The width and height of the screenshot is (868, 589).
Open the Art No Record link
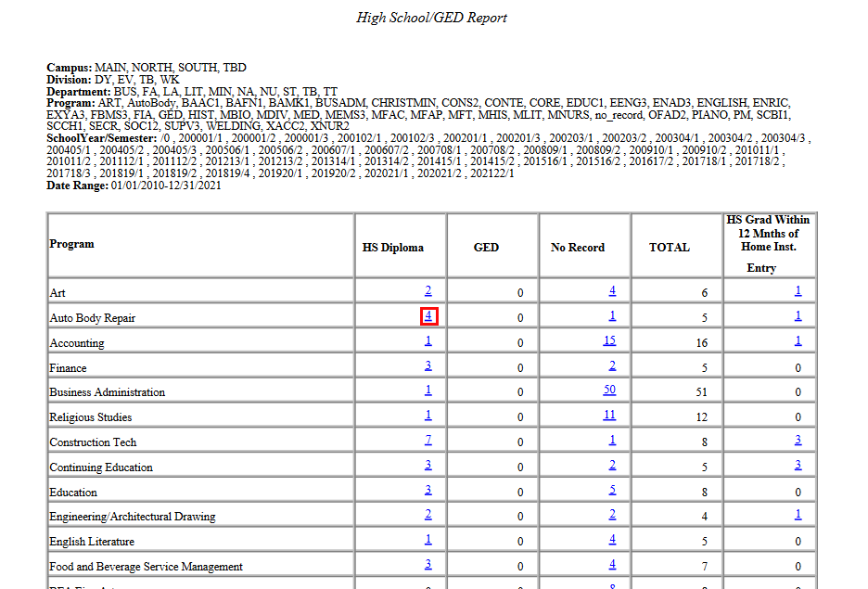pos(612,289)
